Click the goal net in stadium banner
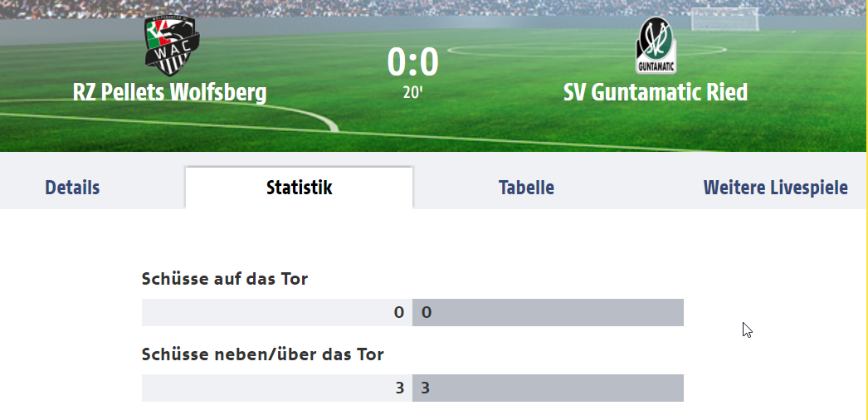Screen dimensions: 868x420 click(x=724, y=19)
